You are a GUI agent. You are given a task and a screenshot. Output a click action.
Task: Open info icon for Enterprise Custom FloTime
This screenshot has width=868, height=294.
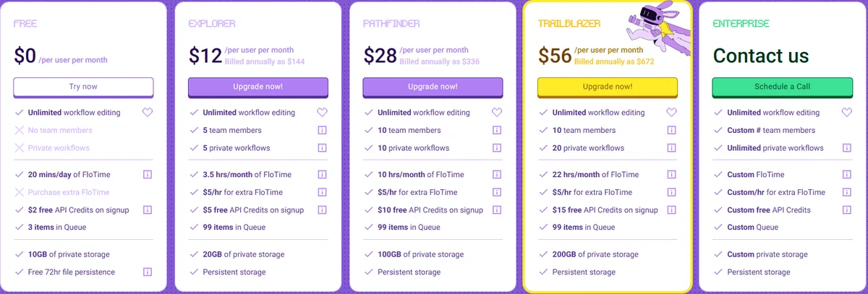[846, 175]
